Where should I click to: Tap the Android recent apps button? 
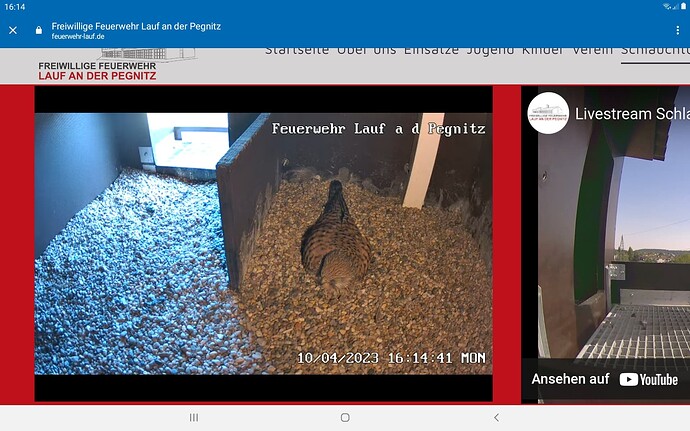pos(194,417)
